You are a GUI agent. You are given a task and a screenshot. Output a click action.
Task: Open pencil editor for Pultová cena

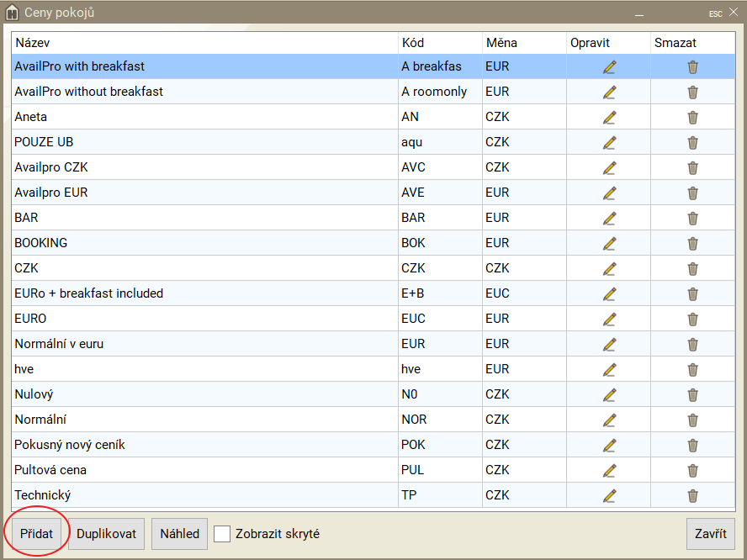[609, 471]
